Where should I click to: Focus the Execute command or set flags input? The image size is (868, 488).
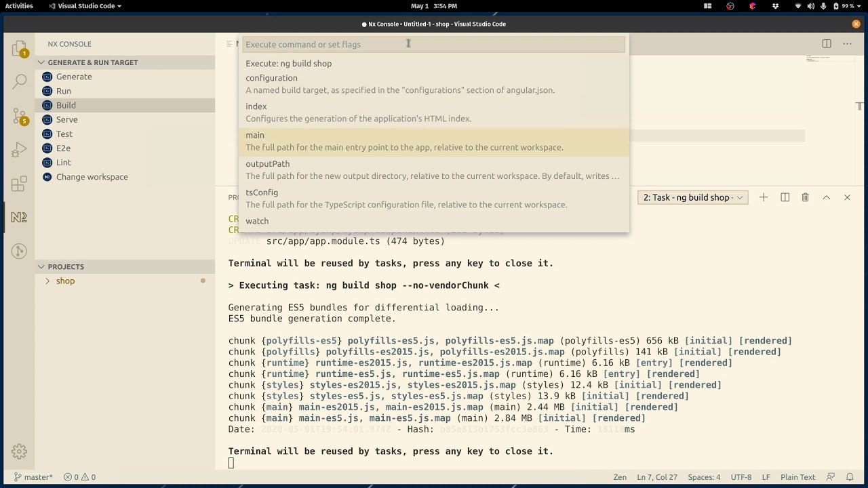tap(434, 45)
